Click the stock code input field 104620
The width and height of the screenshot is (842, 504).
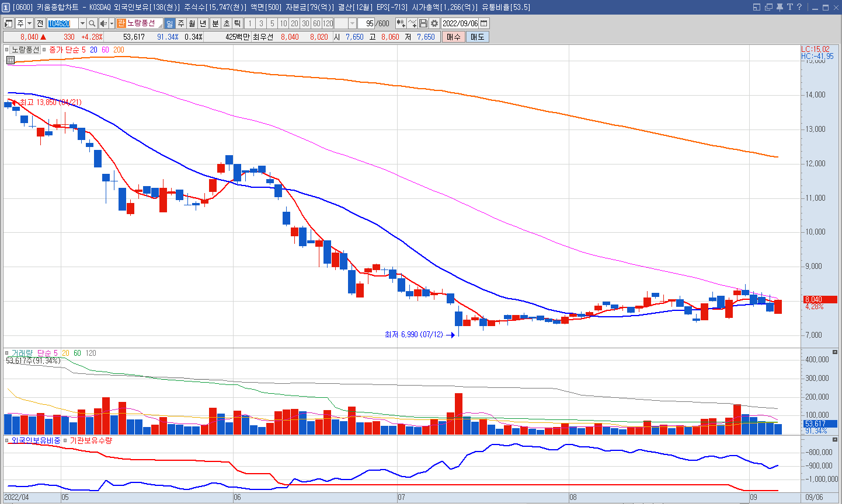pos(62,23)
